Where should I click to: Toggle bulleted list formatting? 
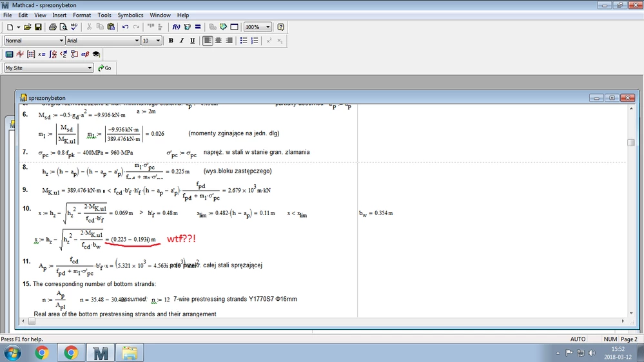pos(244,41)
